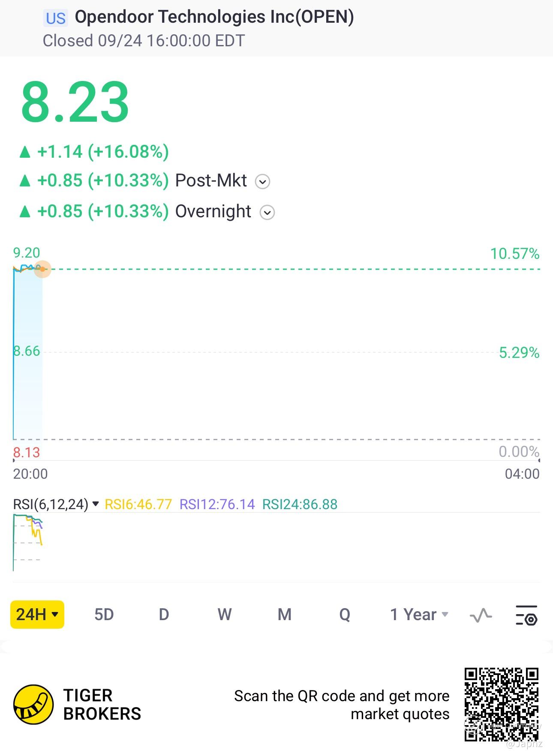Tap the orange current price marker
The height and width of the screenshot is (756, 553).
tap(42, 269)
